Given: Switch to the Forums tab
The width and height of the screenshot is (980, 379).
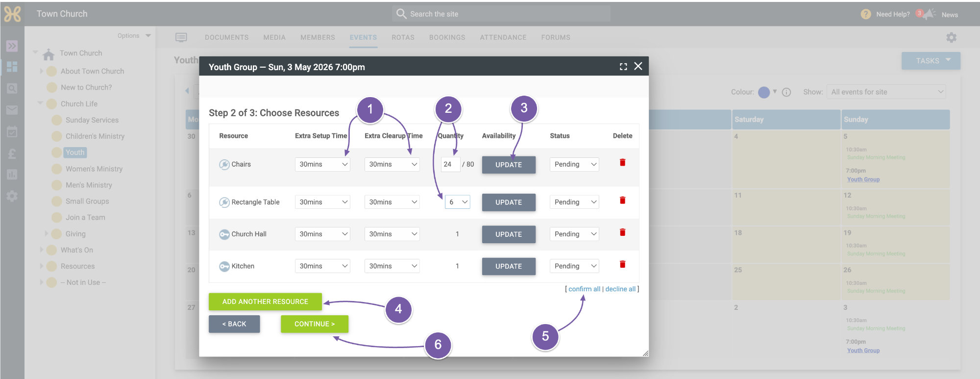Looking at the screenshot, I should click(x=556, y=37).
